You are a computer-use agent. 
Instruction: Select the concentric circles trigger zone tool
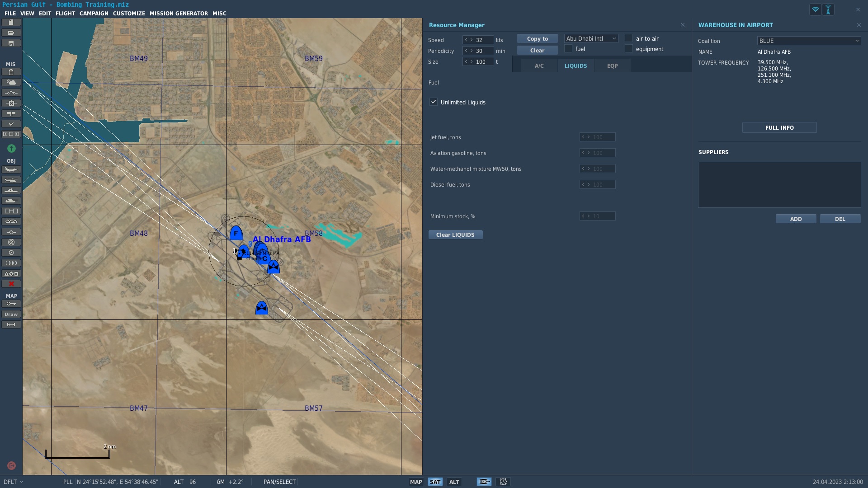(x=11, y=242)
